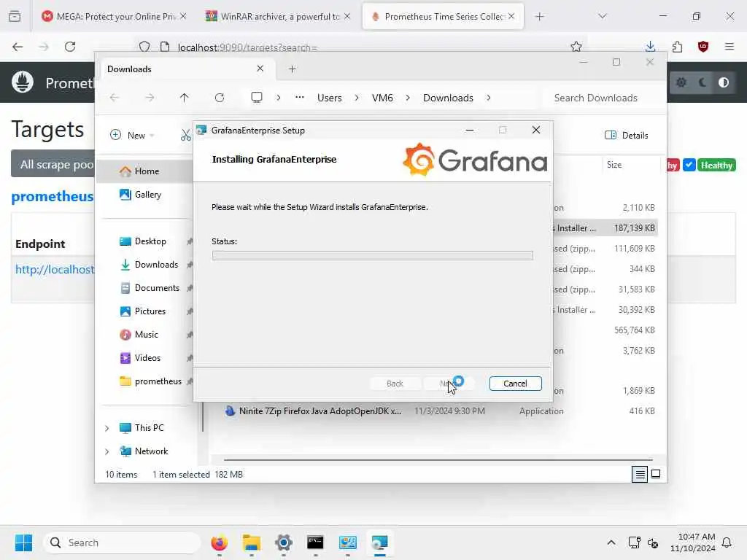The width and height of the screenshot is (747, 560).
Task: Open Firefox extensions icon
Action: (x=677, y=47)
